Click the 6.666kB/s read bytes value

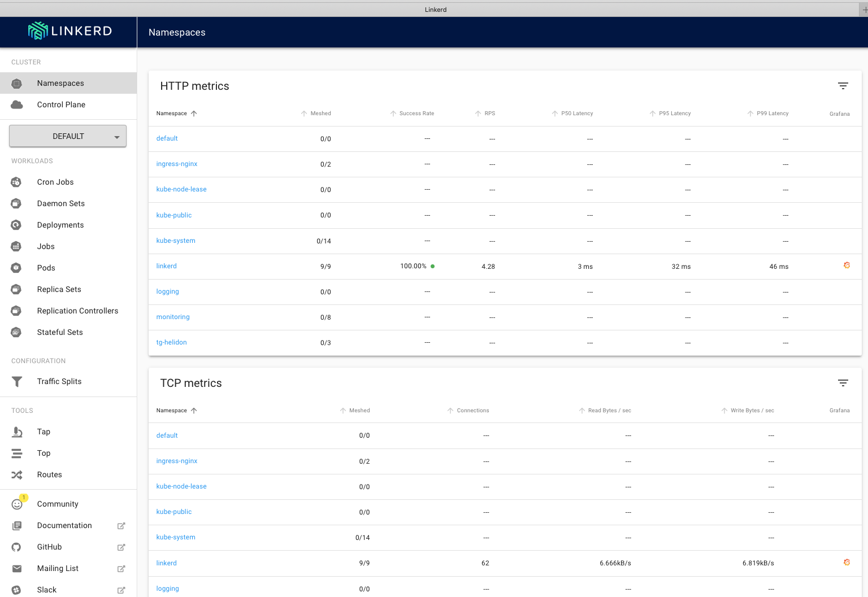tap(615, 563)
